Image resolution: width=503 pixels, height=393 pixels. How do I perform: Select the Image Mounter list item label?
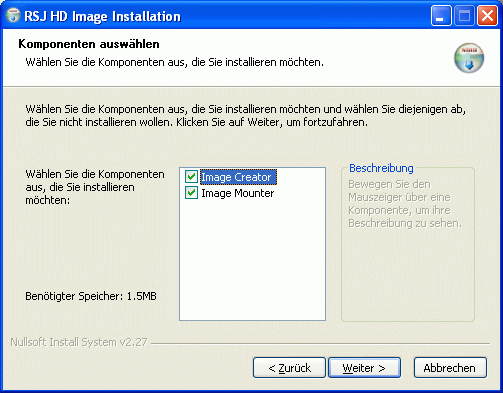tap(237, 193)
